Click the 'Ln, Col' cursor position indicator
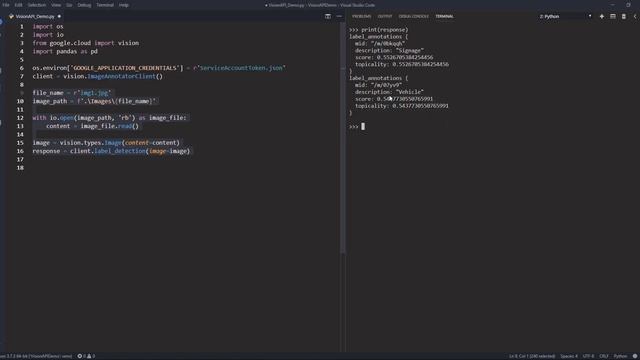The width and height of the screenshot is (640, 360). (532, 356)
